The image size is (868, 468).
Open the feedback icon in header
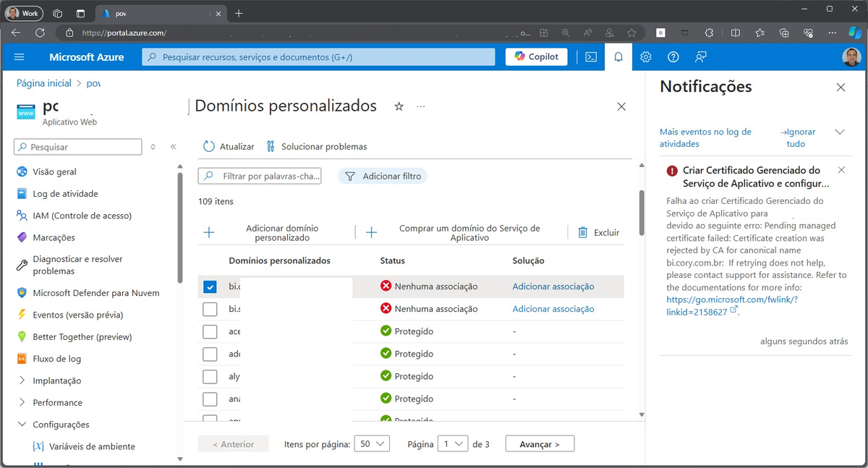coord(700,57)
